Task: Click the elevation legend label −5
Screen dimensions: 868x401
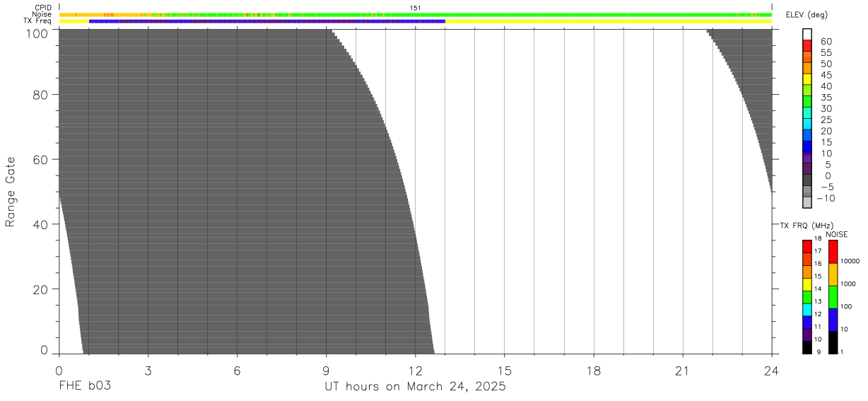Action: coord(826,187)
